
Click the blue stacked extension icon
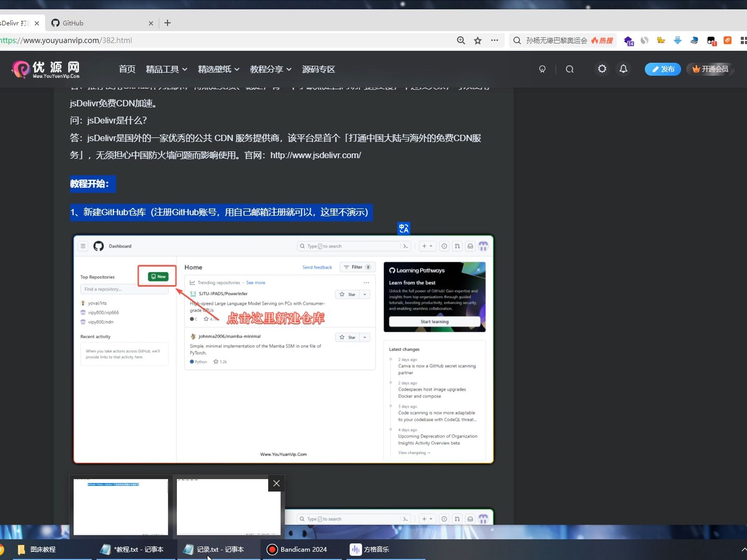pos(694,40)
